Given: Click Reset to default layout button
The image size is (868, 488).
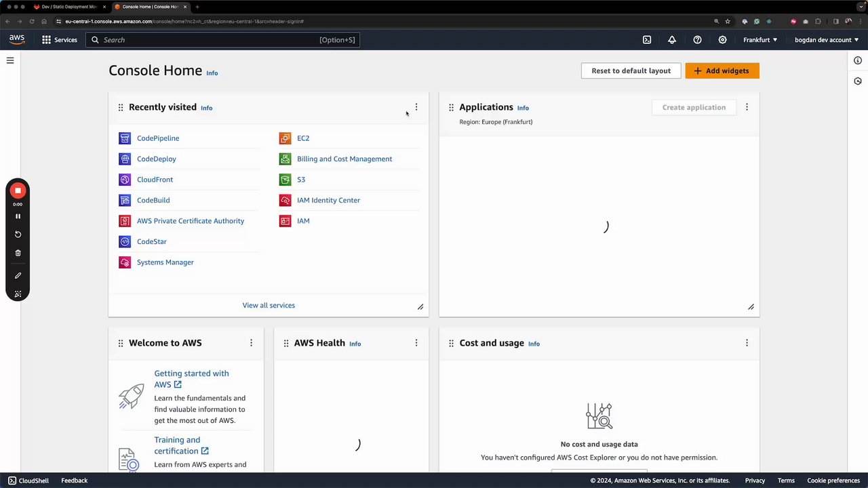Looking at the screenshot, I should 631,70.
